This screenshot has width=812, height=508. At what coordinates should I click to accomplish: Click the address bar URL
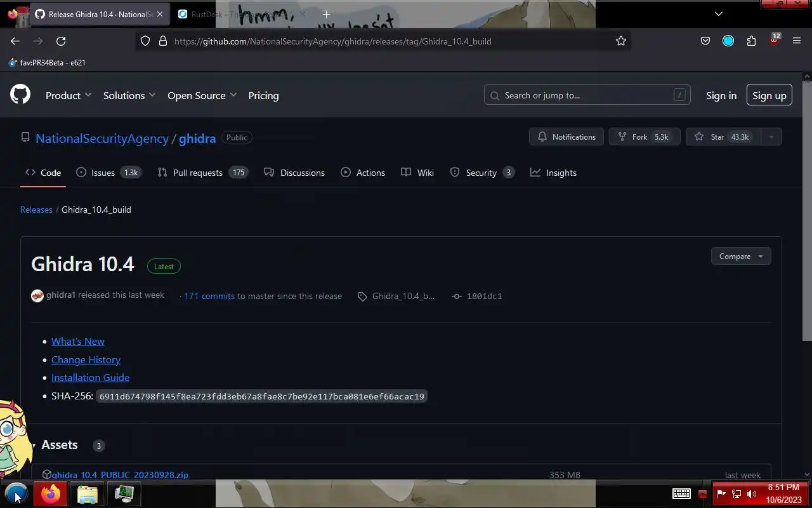coord(332,41)
